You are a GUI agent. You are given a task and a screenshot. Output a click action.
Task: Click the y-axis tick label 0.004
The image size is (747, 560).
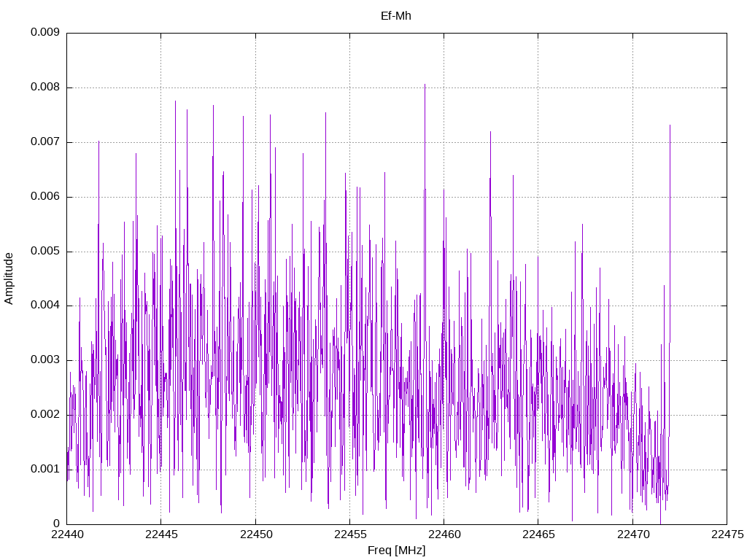(x=45, y=306)
